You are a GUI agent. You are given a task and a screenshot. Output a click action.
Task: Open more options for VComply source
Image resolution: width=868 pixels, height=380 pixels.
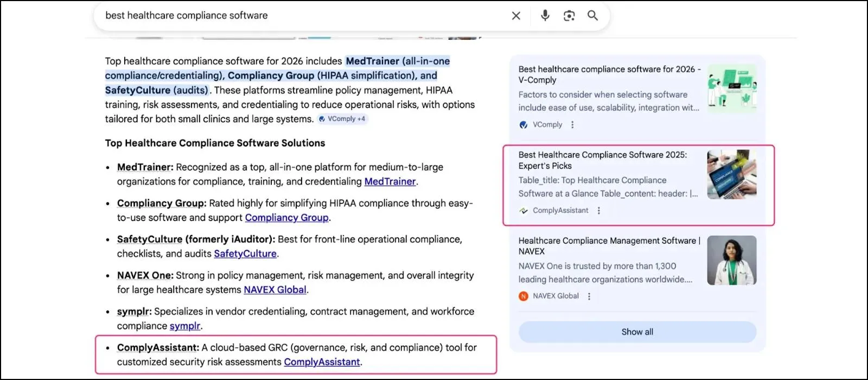pos(572,125)
